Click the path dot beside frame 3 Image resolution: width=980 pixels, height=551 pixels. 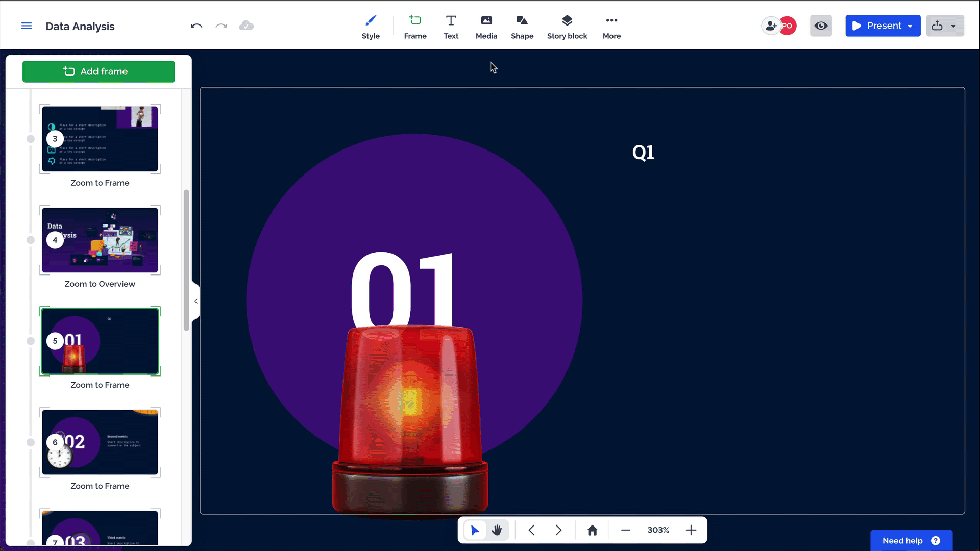[x=31, y=139]
